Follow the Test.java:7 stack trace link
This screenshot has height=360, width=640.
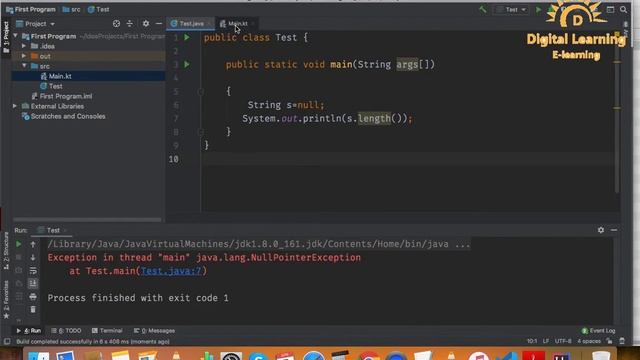click(x=171, y=271)
